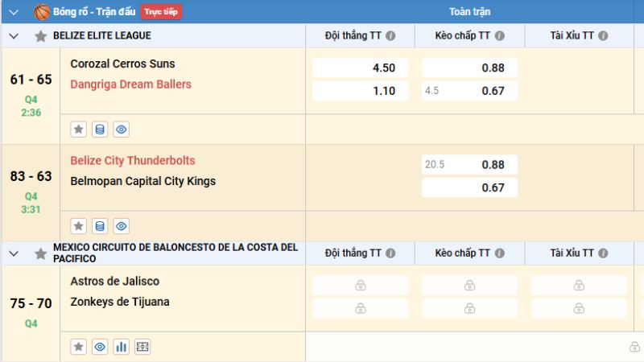This screenshot has height=362, width=644.
Task: Collapse the Belize Elite League group
Action: pyautogui.click(x=14, y=36)
